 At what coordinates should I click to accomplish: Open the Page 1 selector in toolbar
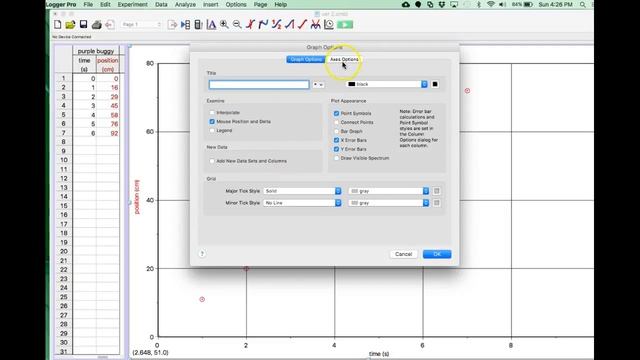pyautogui.click(x=141, y=24)
